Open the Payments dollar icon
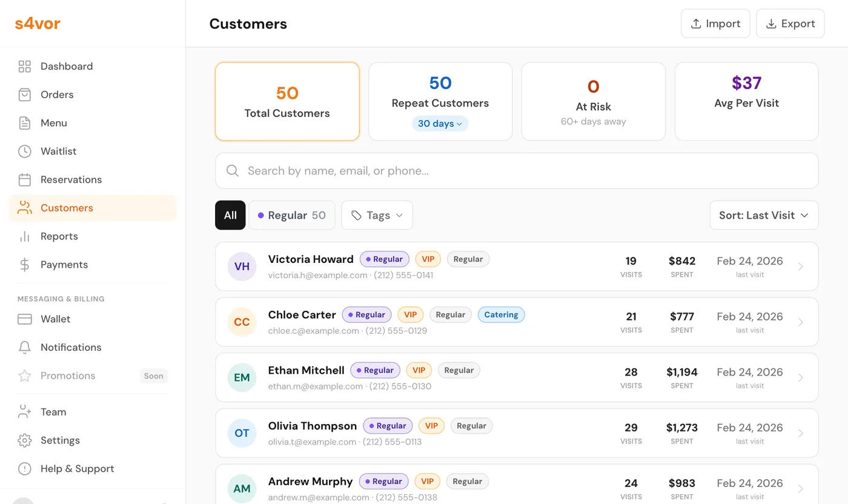The width and height of the screenshot is (848, 504). pyautogui.click(x=24, y=265)
